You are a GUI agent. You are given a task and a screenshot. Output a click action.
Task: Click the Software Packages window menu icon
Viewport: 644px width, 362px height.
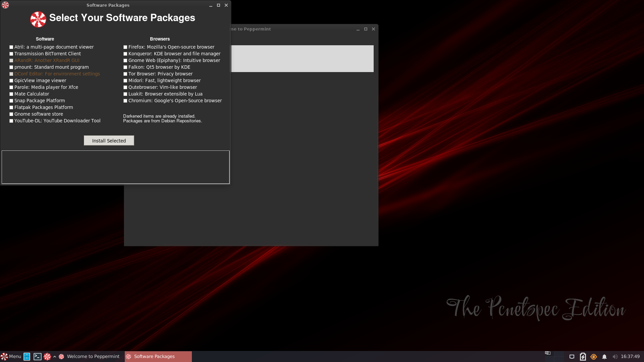[x=5, y=5]
